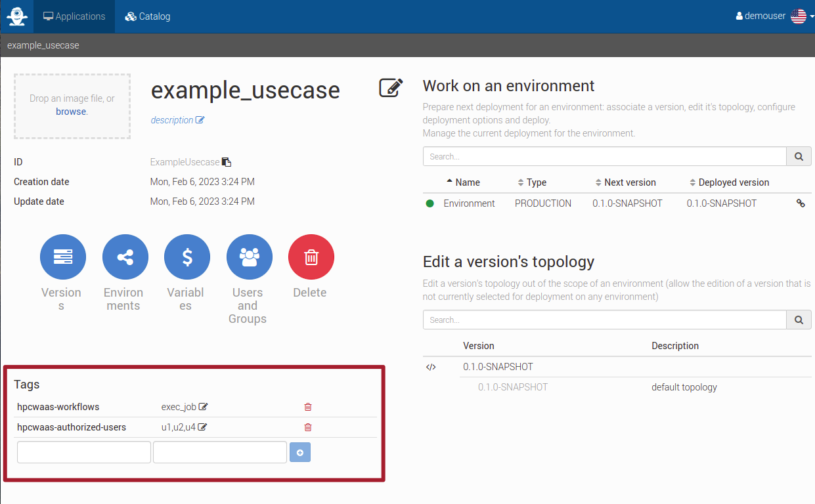This screenshot has height=504, width=815.
Task: Open the Versions page
Action: point(63,257)
